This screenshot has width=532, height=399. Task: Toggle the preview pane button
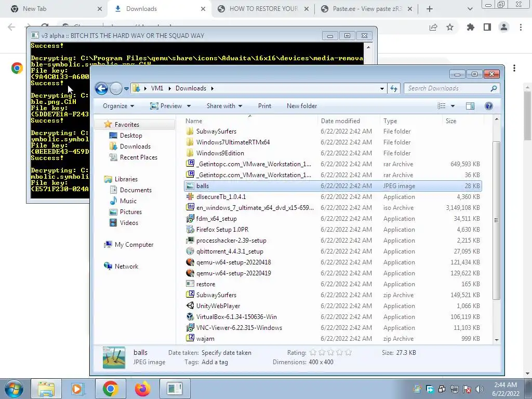pyautogui.click(x=470, y=106)
